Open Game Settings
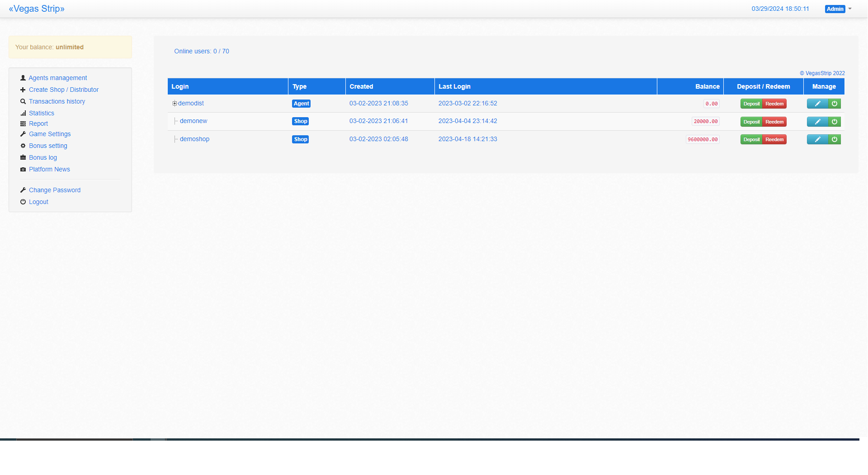 [x=50, y=134]
